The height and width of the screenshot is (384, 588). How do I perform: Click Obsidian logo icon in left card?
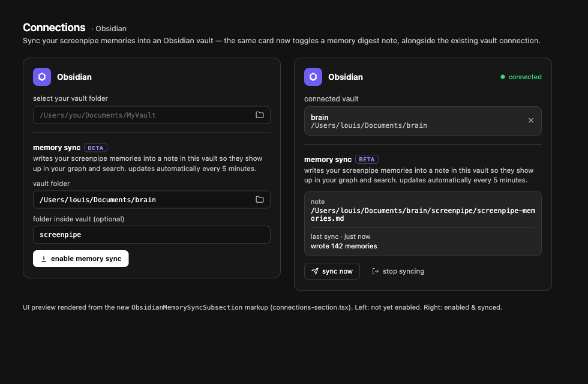click(x=42, y=77)
